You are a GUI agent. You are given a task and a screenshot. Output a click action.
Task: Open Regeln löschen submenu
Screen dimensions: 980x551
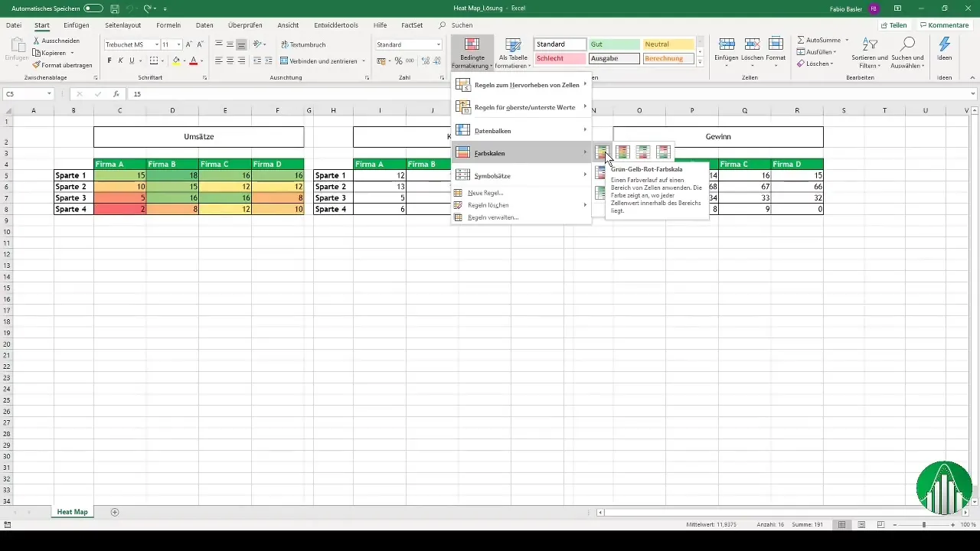[x=521, y=205]
